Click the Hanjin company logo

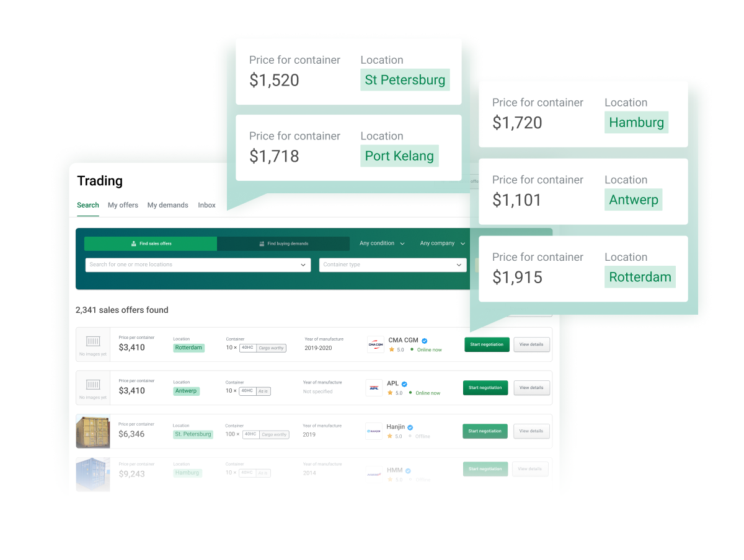pyautogui.click(x=374, y=431)
